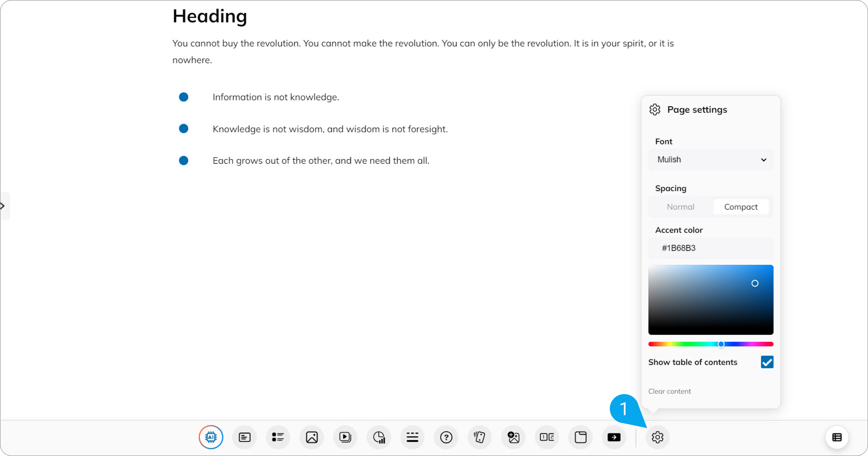Uncheck Show table of contents
This screenshot has height=456, width=868.
[767, 362]
